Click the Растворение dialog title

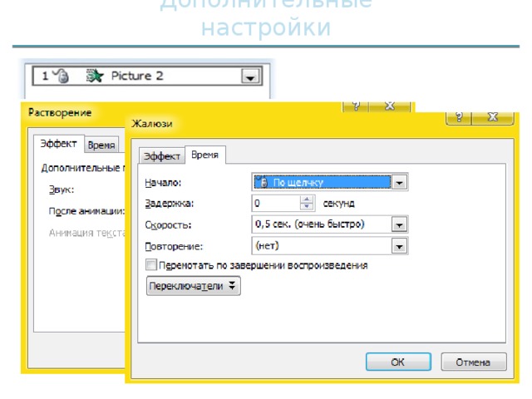click(x=60, y=112)
